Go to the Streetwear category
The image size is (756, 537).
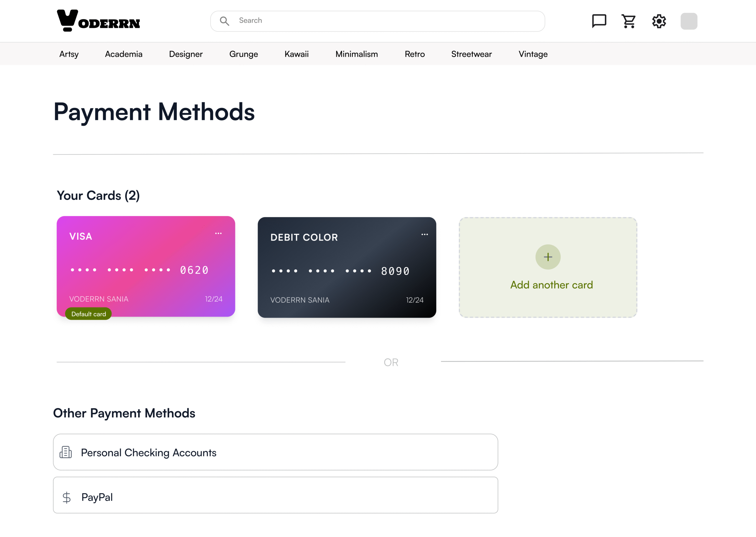[471, 54]
